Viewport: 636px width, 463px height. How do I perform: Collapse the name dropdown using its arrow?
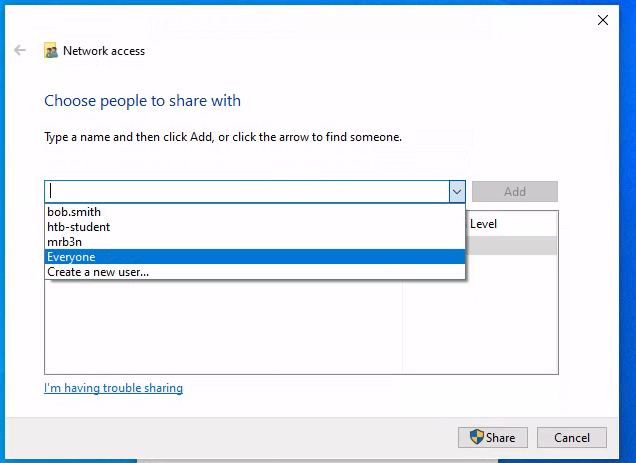456,191
